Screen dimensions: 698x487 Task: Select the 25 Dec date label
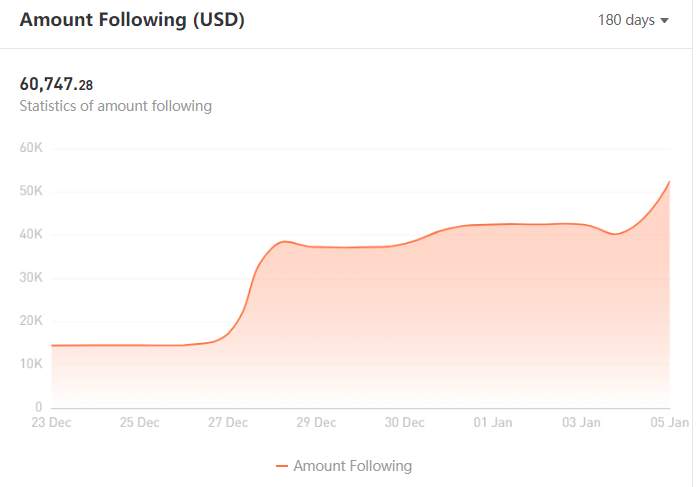point(139,422)
